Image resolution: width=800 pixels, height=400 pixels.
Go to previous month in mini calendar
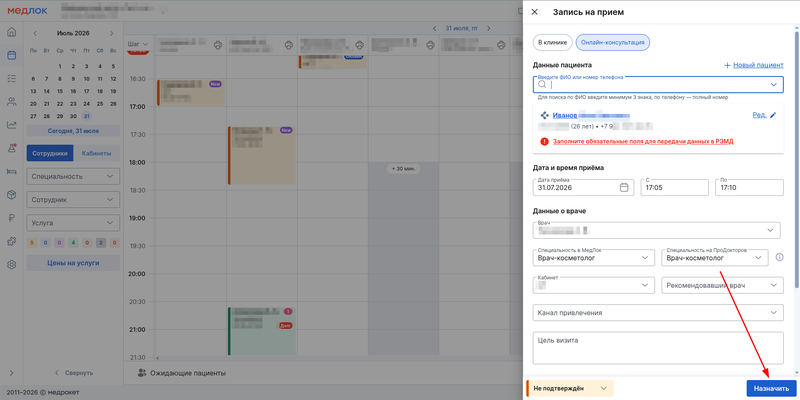[35, 33]
